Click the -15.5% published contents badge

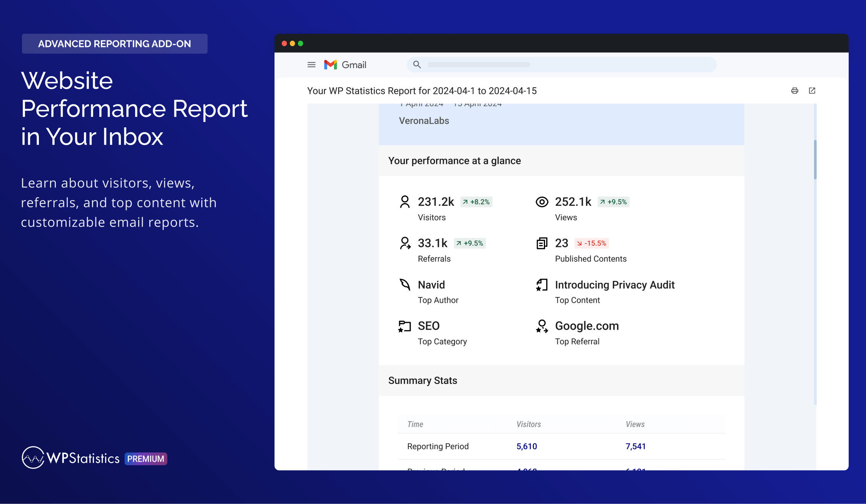[592, 243]
